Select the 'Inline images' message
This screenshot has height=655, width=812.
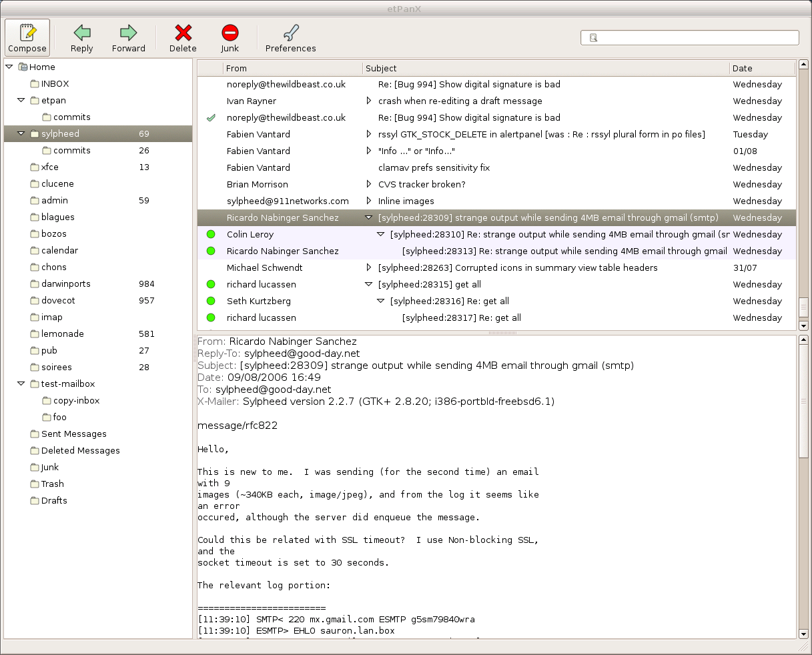click(406, 201)
